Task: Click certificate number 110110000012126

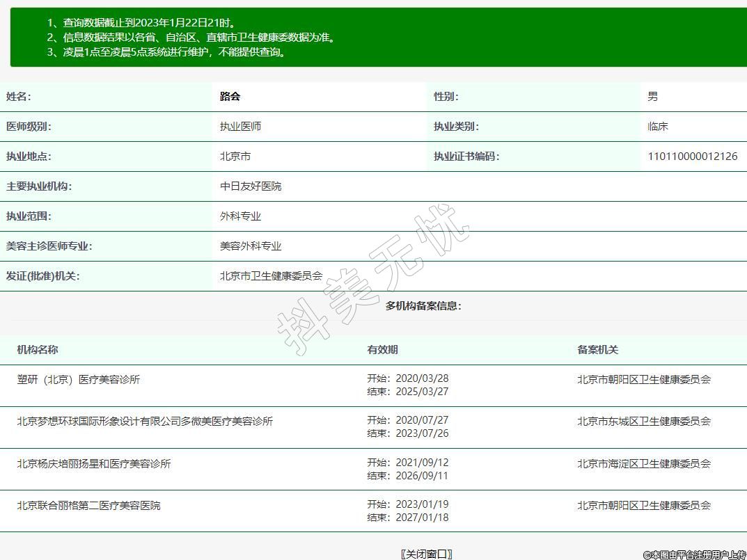Action: click(692, 157)
